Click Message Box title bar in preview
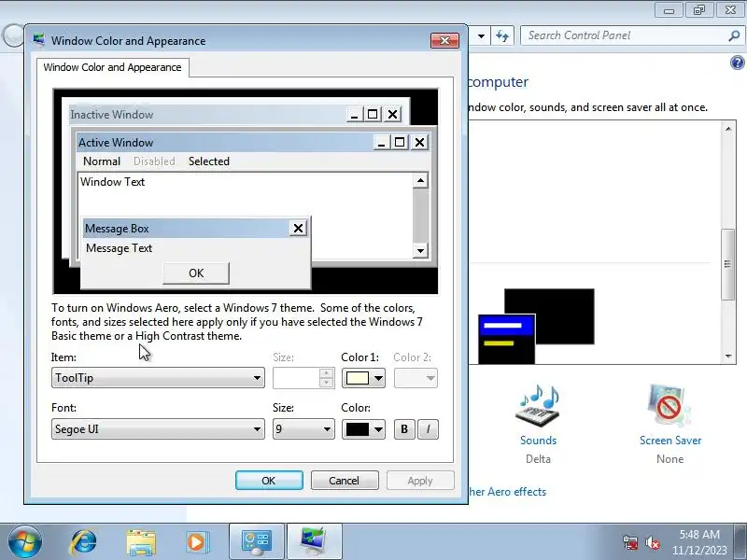 [186, 228]
